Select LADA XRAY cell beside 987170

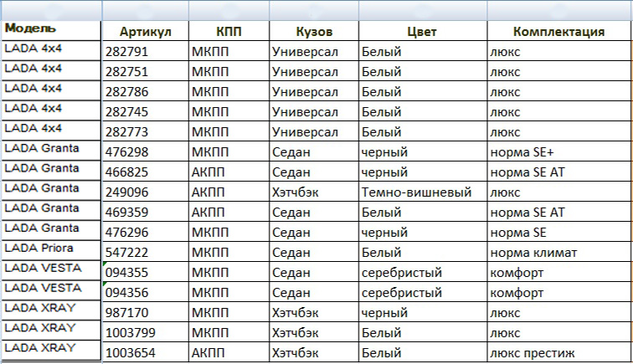(51, 310)
